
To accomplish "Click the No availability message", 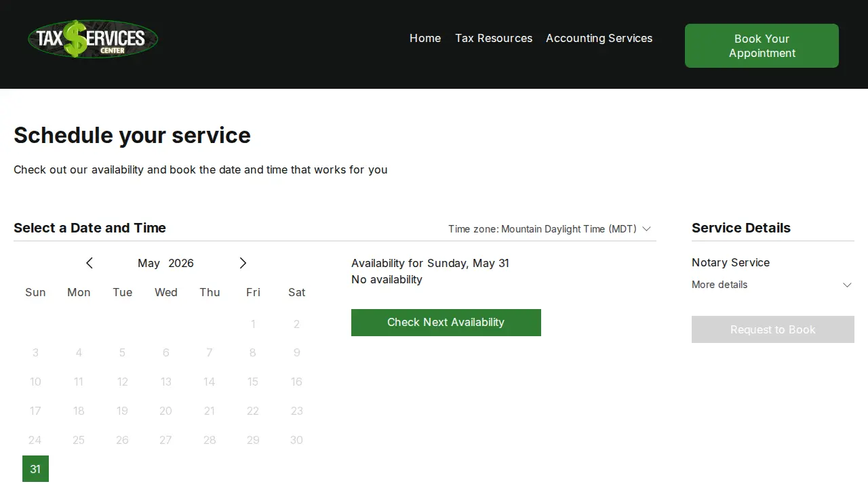I will (387, 279).
